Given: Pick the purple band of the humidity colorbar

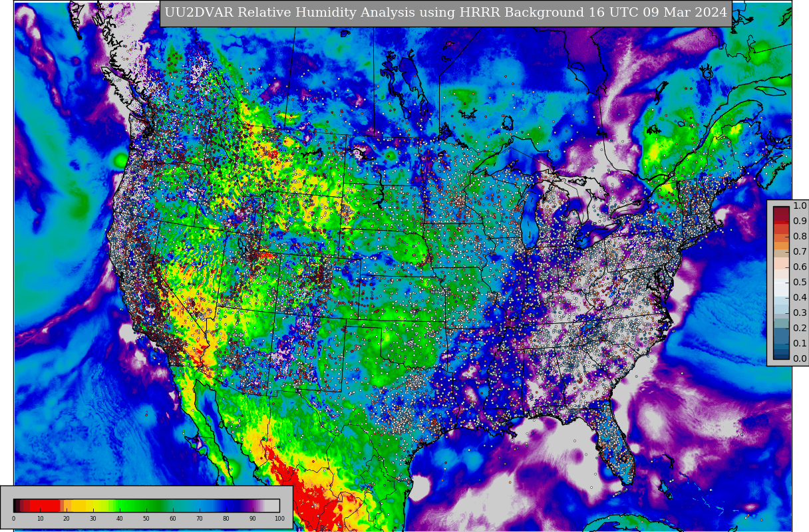Looking at the screenshot, I should click(251, 505).
